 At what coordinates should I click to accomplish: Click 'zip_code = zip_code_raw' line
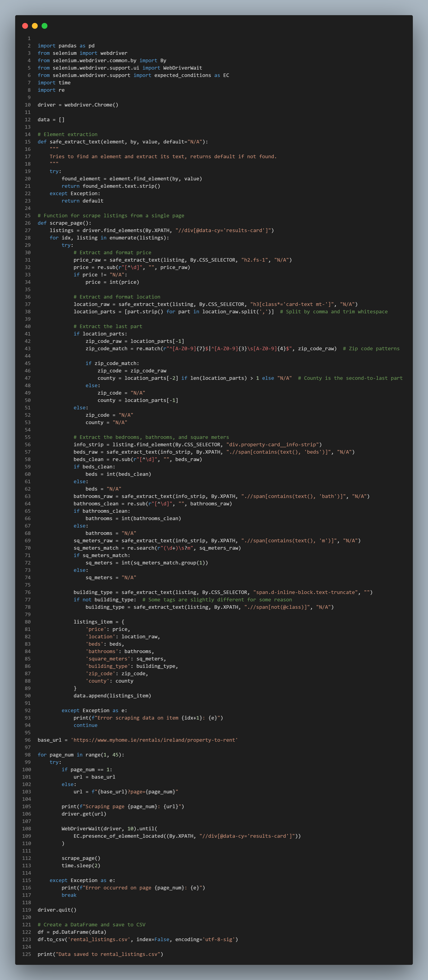point(132,371)
